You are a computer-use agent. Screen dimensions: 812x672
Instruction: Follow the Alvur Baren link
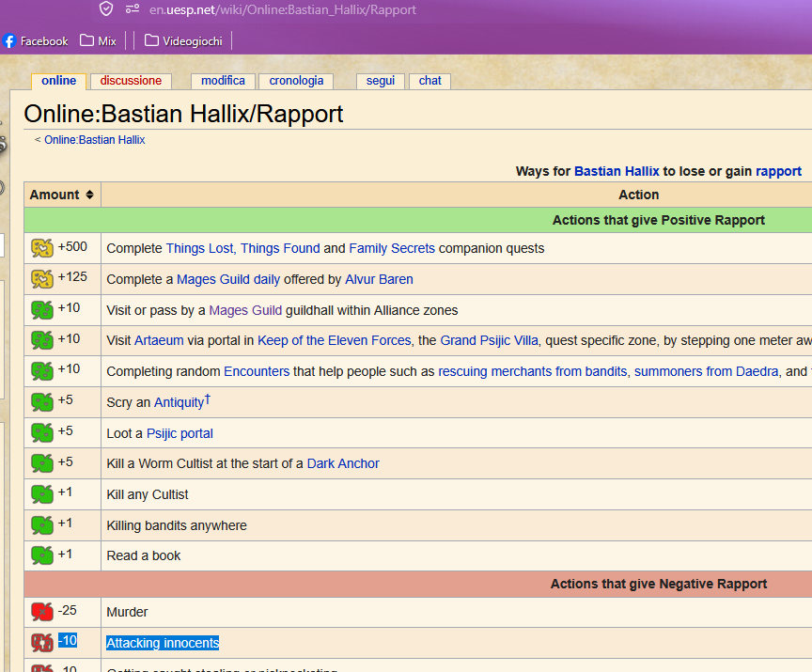[x=379, y=279]
